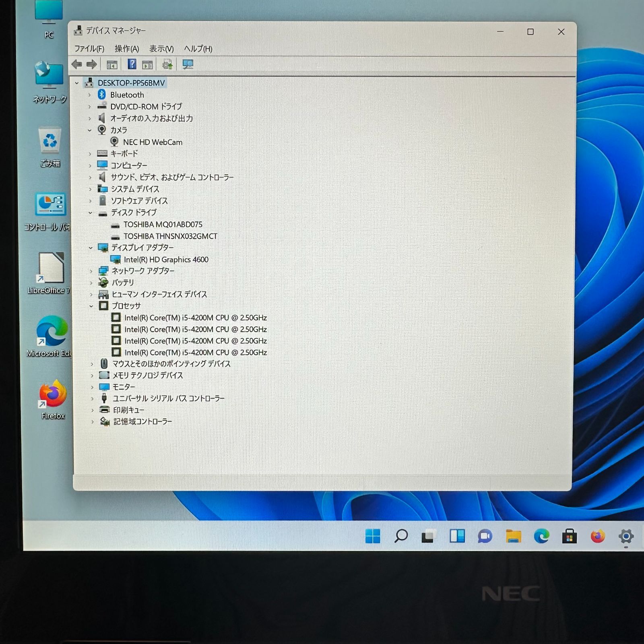This screenshot has height=644, width=644.
Task: Click the show/hide console tree toolbar icon
Action: (112, 64)
